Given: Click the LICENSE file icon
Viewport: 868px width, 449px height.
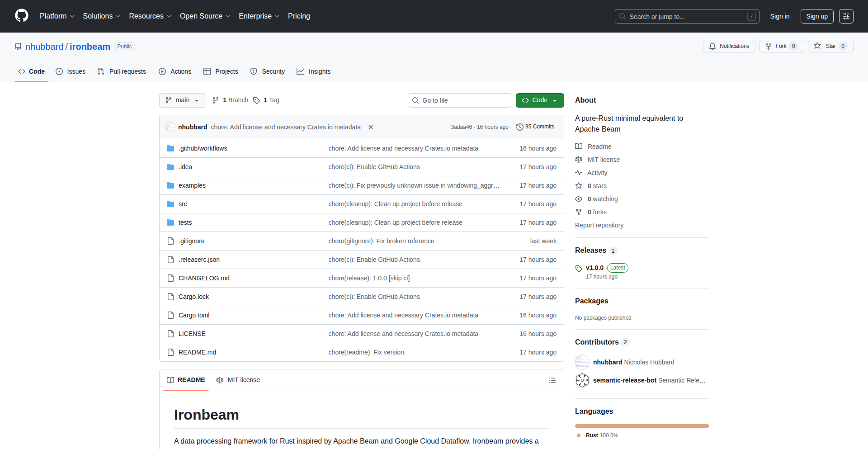Looking at the screenshot, I should click(x=170, y=334).
